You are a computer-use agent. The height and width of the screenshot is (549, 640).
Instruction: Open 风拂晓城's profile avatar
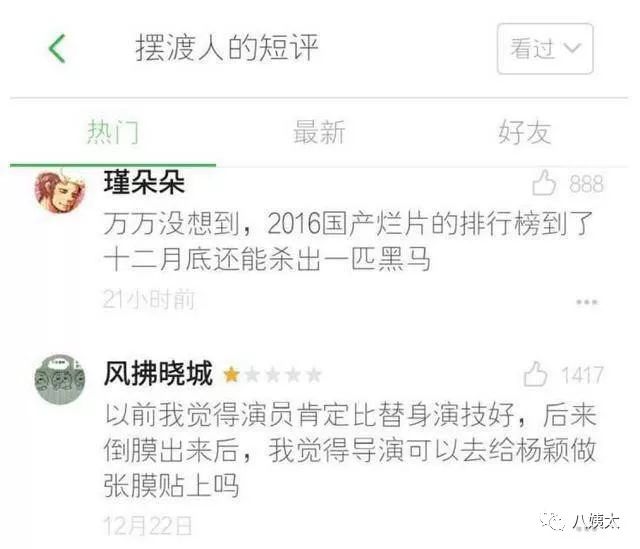coord(60,379)
